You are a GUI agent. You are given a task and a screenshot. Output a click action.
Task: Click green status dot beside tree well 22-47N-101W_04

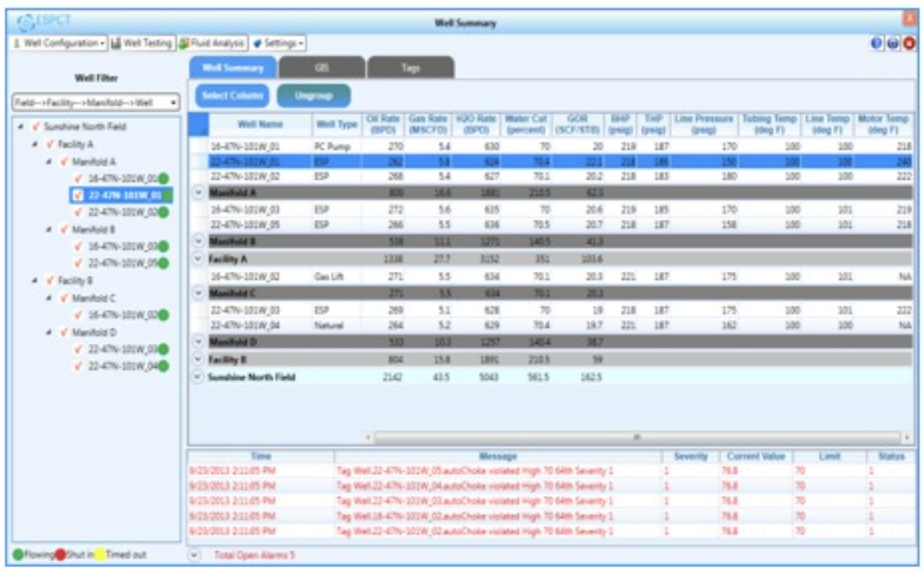pos(163,366)
